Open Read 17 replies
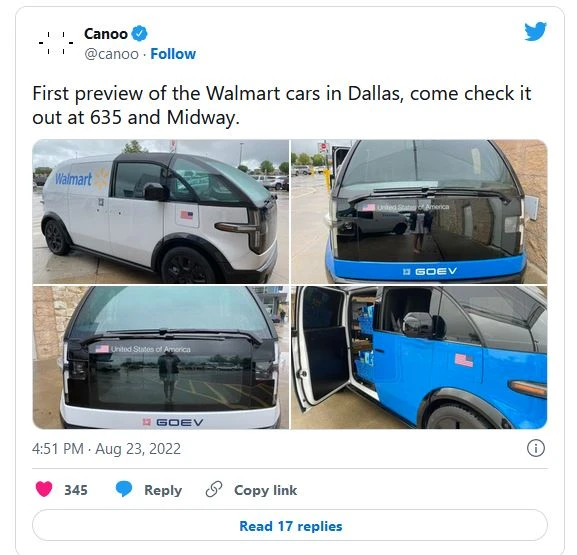Viewport: 577px width, 555px height. 290,525
